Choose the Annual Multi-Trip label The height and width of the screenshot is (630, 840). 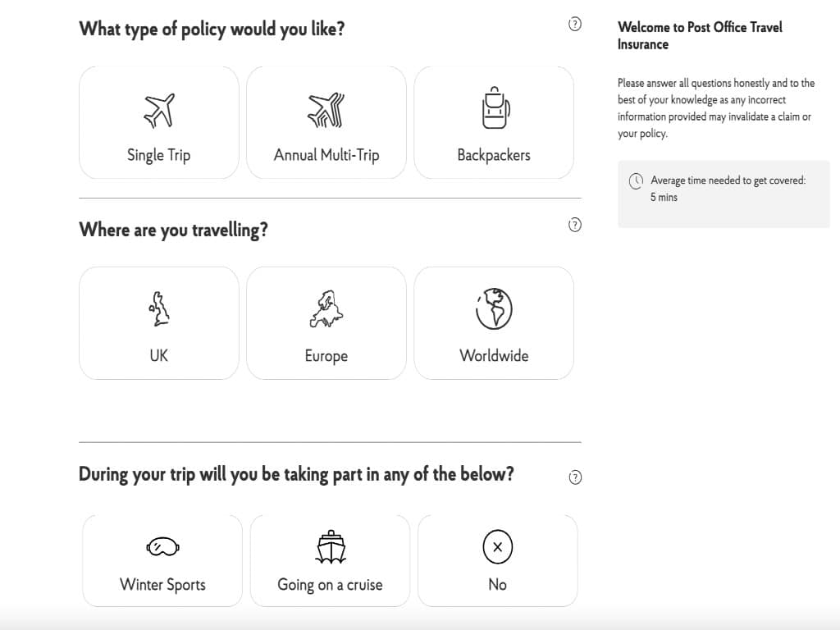click(326, 155)
